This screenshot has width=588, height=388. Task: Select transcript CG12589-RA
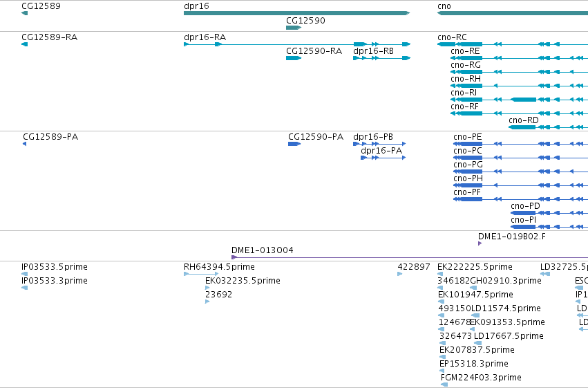click(x=50, y=37)
